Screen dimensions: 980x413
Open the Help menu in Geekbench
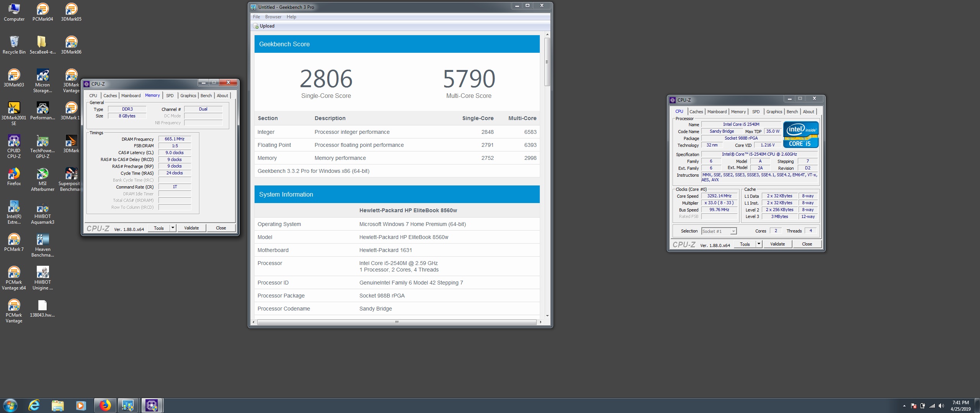[291, 17]
